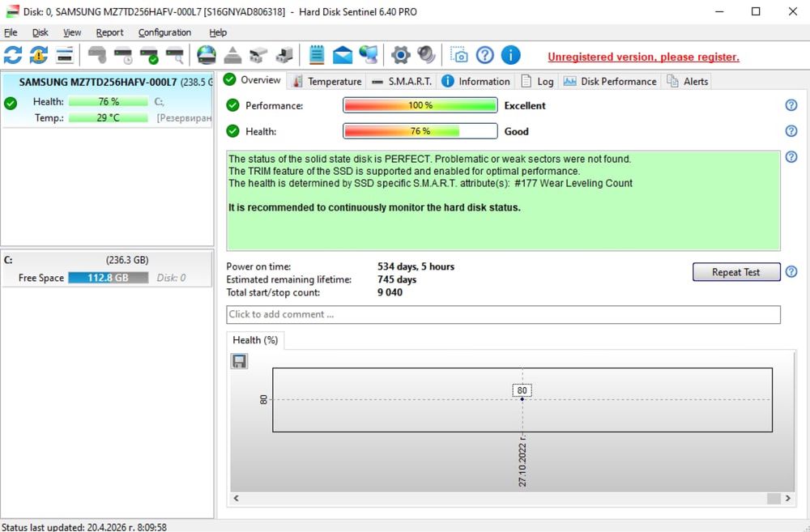Switch to the S.M.A.R.T. tab
The width and height of the screenshot is (810, 532).
click(402, 81)
